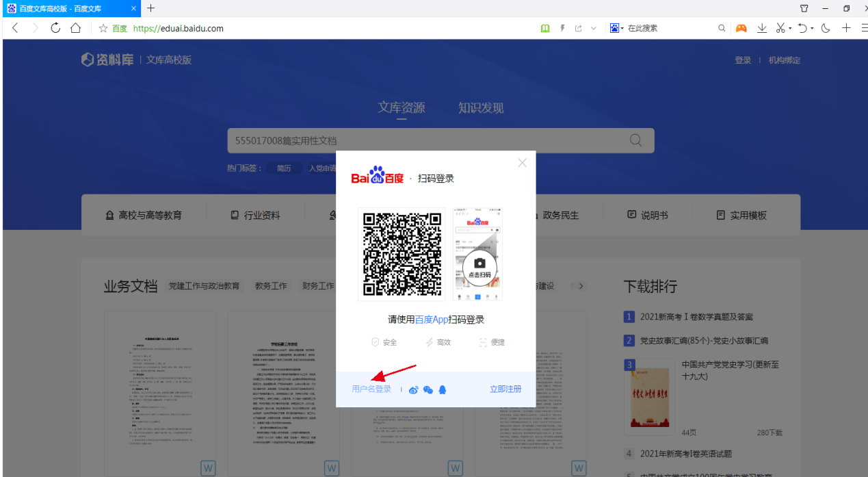
Task: Click the QQ penguin login icon
Action: pos(443,390)
